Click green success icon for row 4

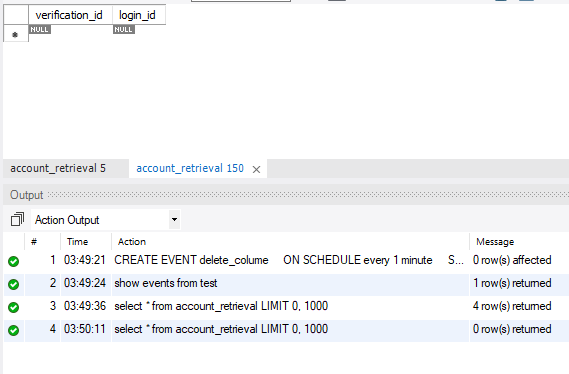pos(14,330)
